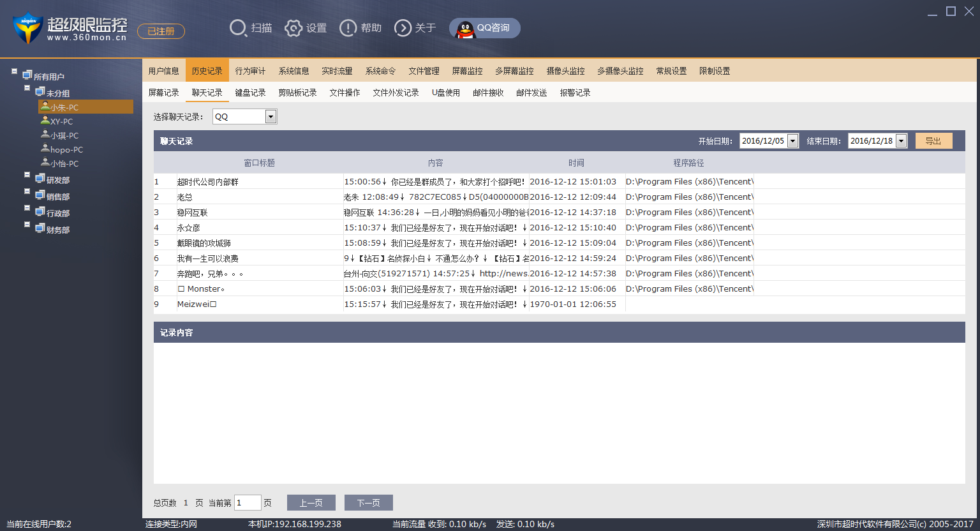Click the 研发部 group icon
Screen dimensions: 980x531
click(x=40, y=179)
